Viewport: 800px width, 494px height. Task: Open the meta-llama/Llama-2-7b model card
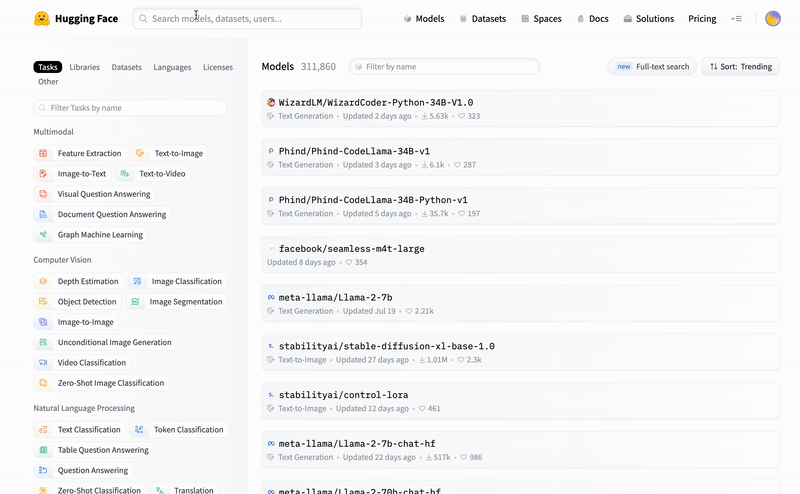pyautogui.click(x=335, y=297)
